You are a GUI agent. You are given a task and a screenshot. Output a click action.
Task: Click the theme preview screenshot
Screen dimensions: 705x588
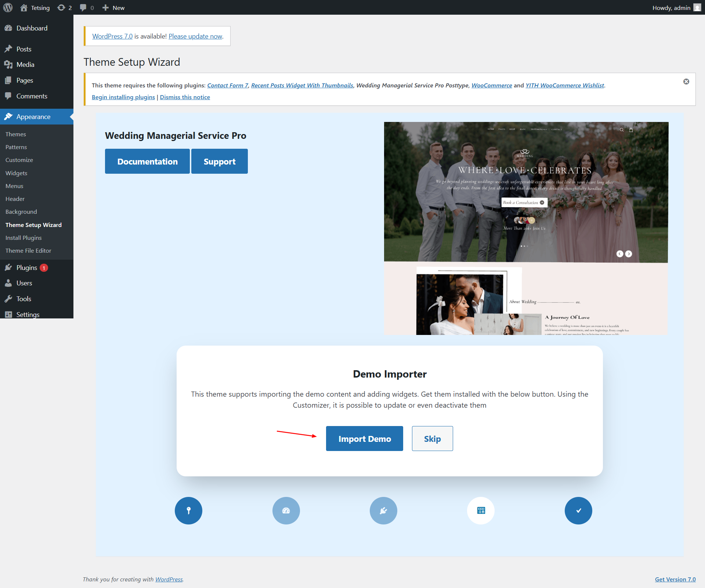click(526, 228)
